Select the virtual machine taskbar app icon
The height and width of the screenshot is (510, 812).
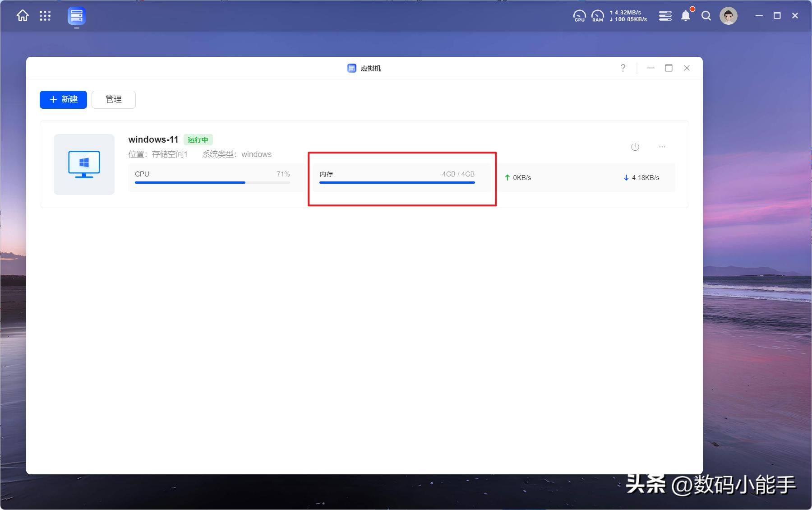pyautogui.click(x=77, y=16)
